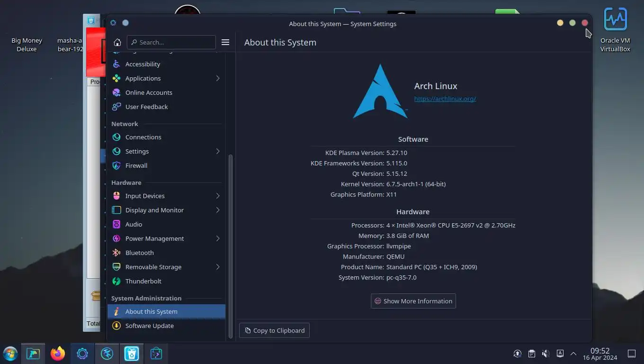644x364 pixels.
Task: Click the Input Devices icon
Action: pos(116,196)
